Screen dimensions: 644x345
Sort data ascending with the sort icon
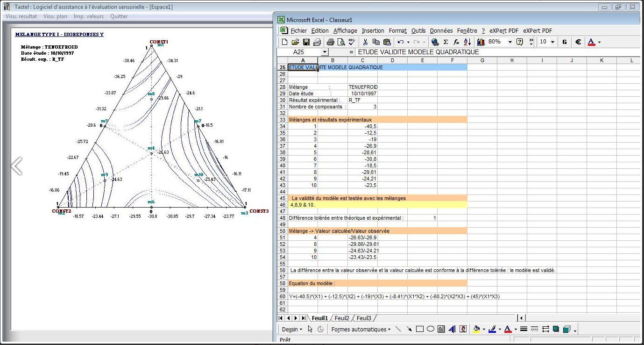tap(467, 42)
